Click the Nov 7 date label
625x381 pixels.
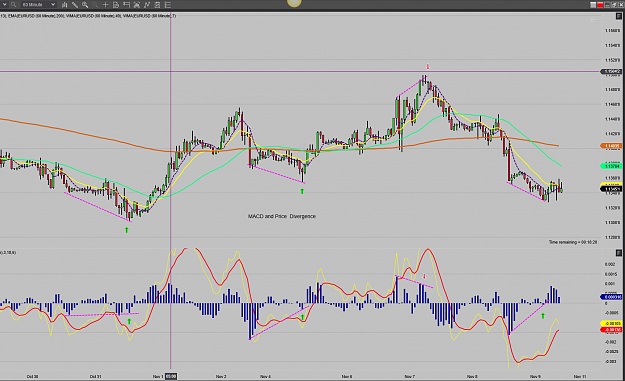(x=410, y=376)
